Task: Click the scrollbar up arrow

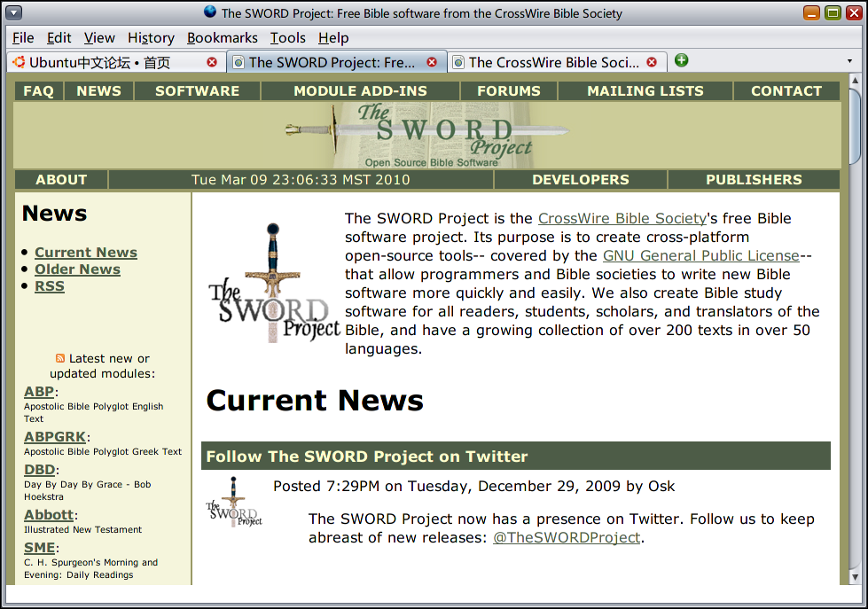Action: [x=855, y=81]
